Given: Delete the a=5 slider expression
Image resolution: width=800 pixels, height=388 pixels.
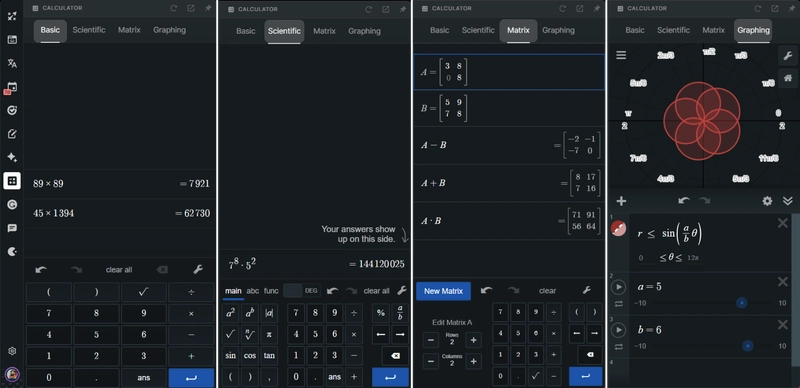Looking at the screenshot, I should coord(783,282).
